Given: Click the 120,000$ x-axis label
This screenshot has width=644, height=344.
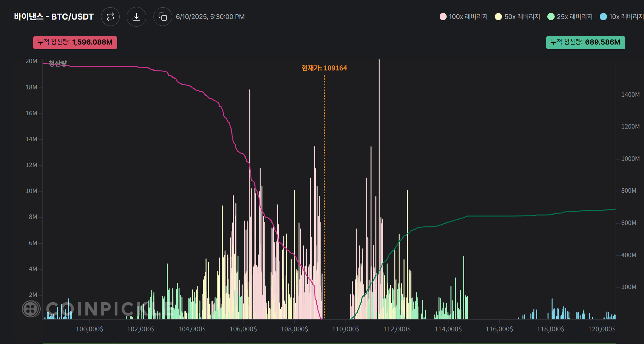Looking at the screenshot, I should (602, 329).
